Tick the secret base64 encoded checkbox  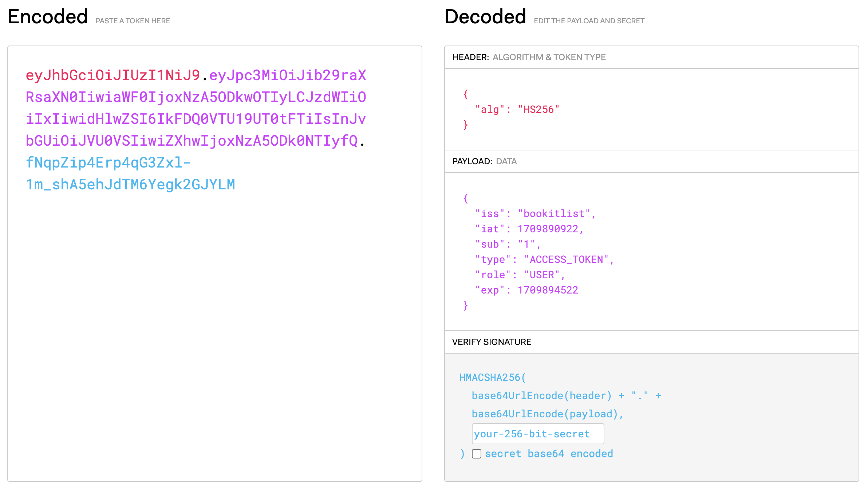click(x=476, y=454)
